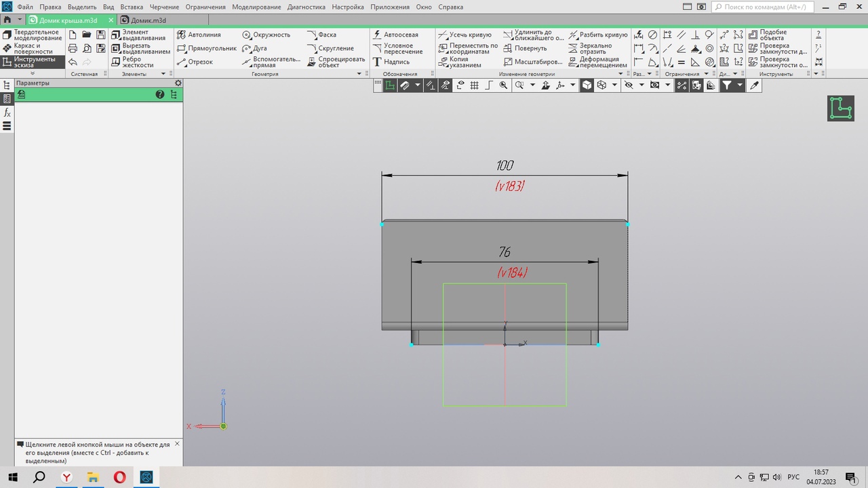Toggle sketch mode button in view toolbar
The width and height of the screenshot is (868, 488).
391,85
